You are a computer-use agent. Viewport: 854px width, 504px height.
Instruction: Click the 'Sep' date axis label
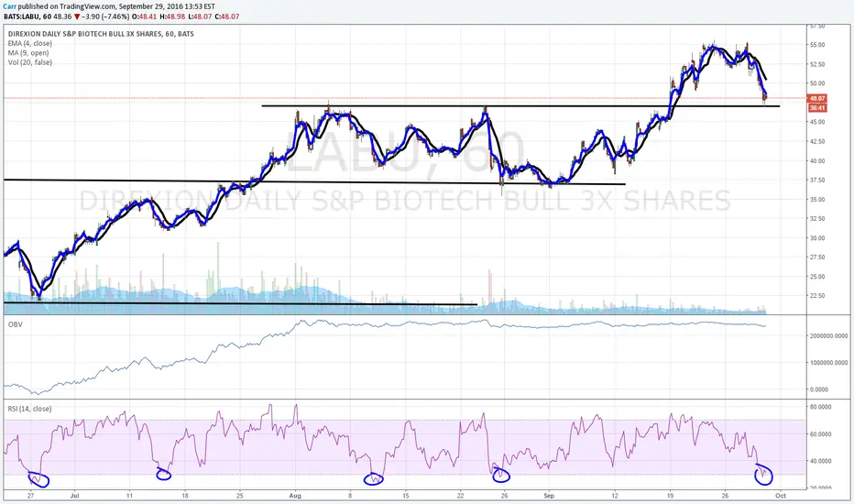tap(549, 496)
